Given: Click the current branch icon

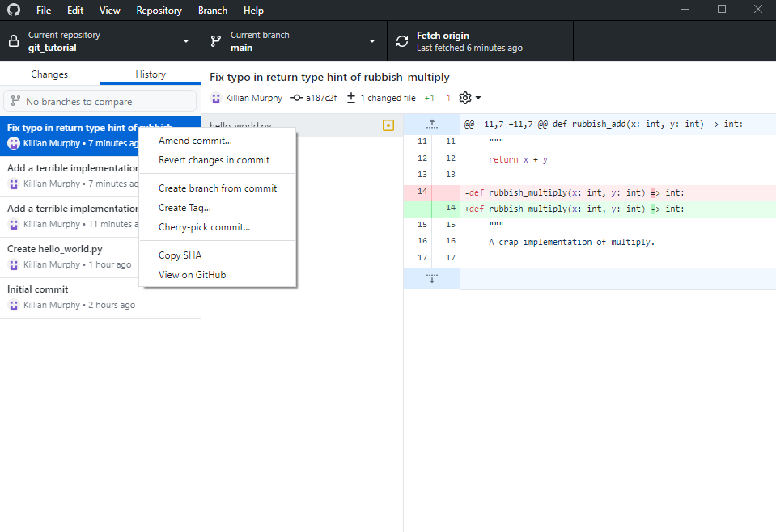Looking at the screenshot, I should tap(216, 41).
